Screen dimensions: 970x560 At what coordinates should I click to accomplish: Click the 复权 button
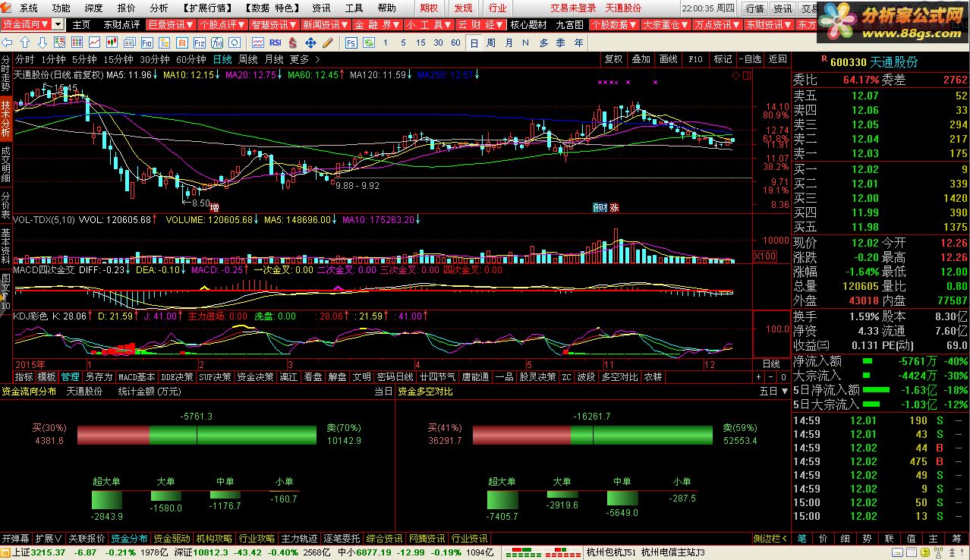(613, 59)
